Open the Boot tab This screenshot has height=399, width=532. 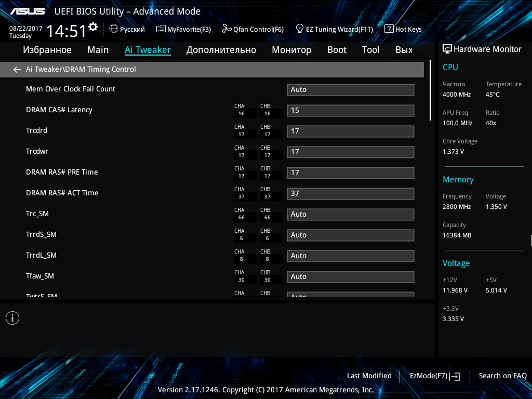click(337, 50)
